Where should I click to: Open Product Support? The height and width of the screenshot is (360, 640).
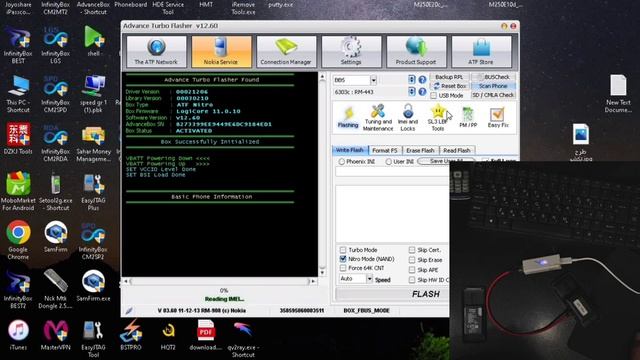(416, 51)
